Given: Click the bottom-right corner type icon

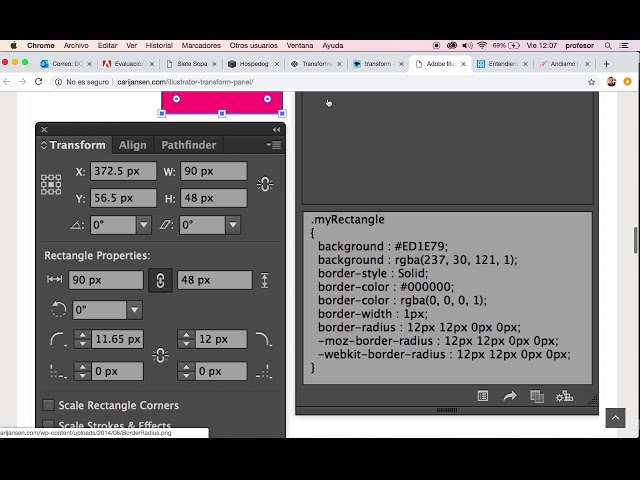Looking at the screenshot, I should (264, 371).
